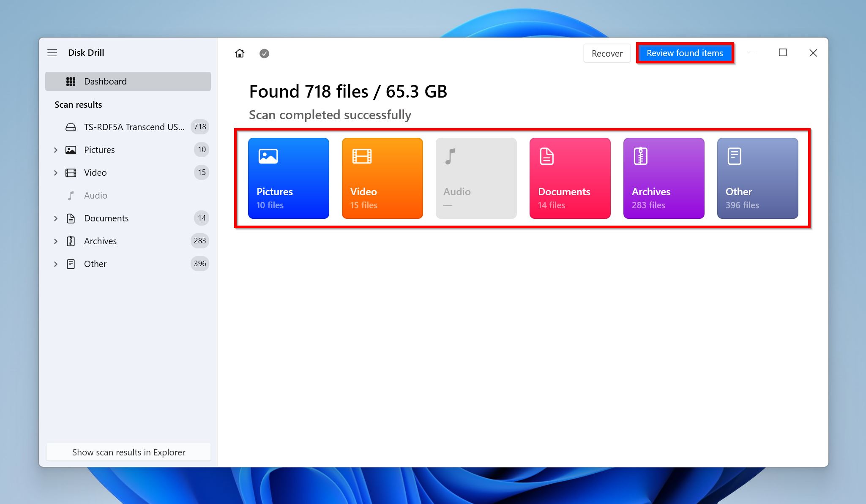866x504 pixels.
Task: Expand the Pictures scan results
Action: coord(55,150)
